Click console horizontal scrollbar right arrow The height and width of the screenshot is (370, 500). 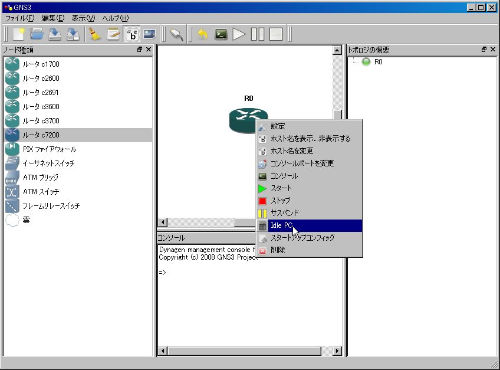[x=337, y=351]
